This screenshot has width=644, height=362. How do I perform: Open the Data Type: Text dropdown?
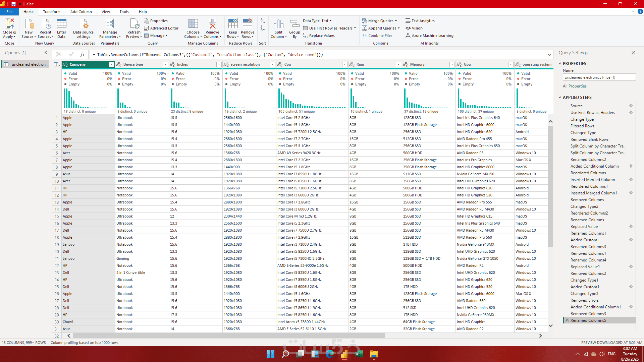[x=317, y=21]
